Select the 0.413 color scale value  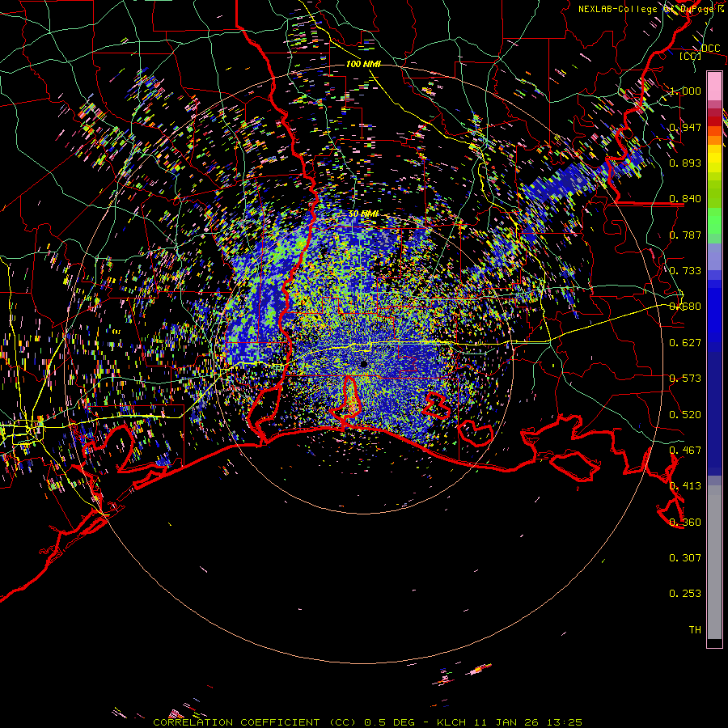pyautogui.click(x=685, y=486)
